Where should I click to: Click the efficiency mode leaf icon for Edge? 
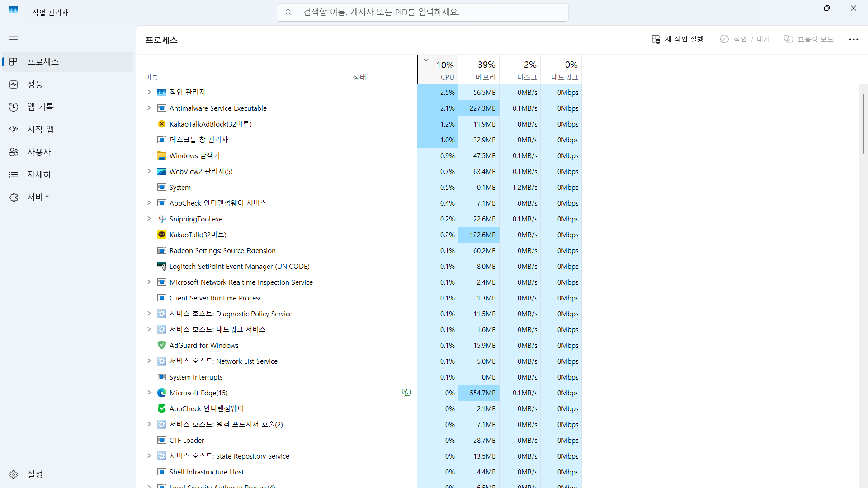[x=406, y=393]
